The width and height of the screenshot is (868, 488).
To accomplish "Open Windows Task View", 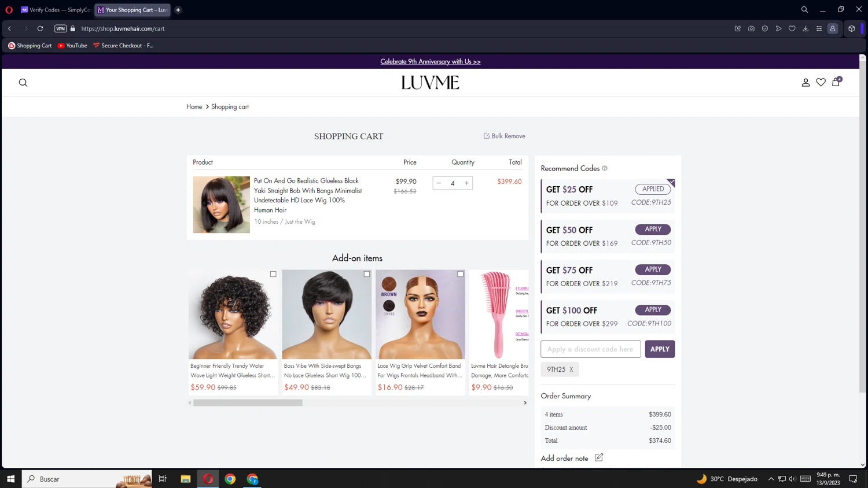I will pyautogui.click(x=163, y=479).
